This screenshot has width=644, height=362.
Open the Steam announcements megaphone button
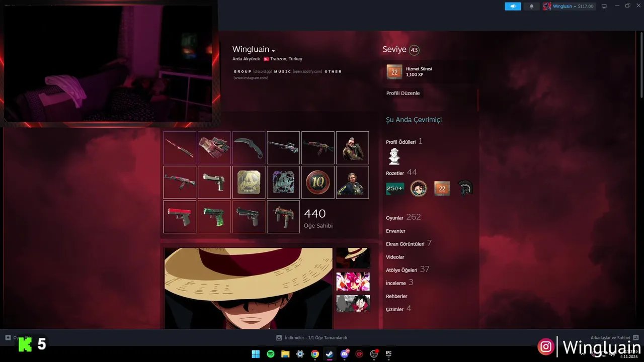pos(513,6)
